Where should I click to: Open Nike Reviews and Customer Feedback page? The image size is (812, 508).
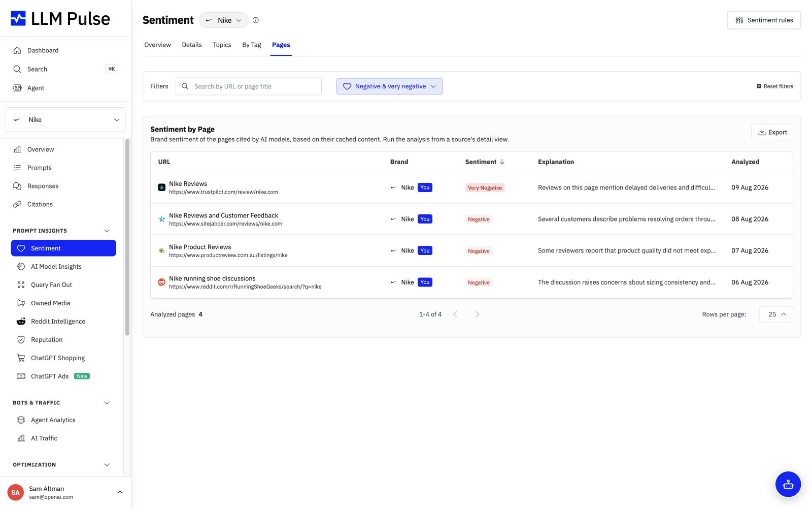[x=223, y=215]
